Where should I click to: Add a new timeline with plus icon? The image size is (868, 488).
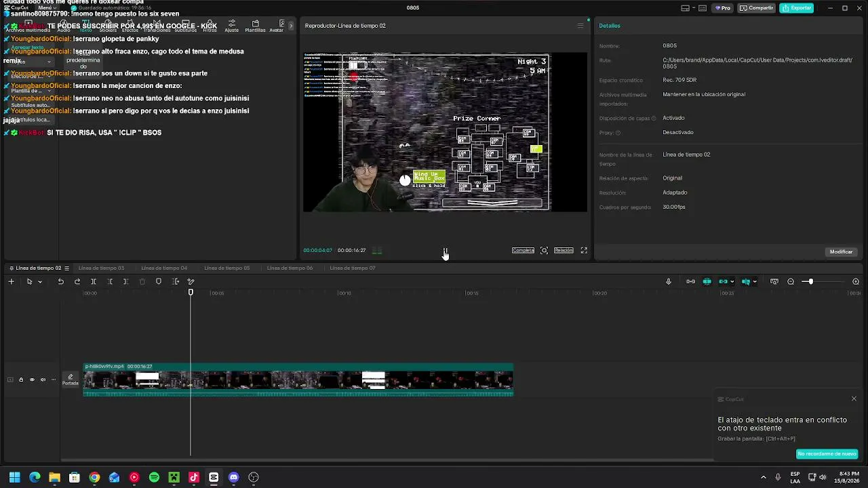[x=11, y=281]
